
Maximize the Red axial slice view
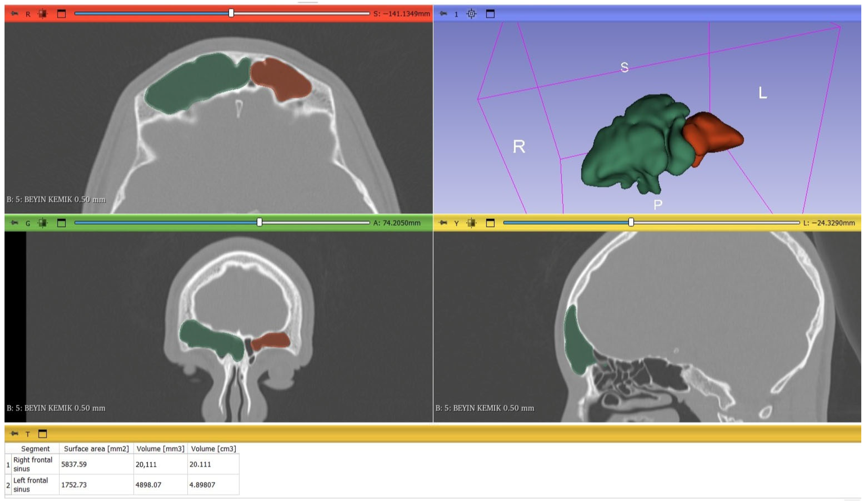[x=61, y=14]
